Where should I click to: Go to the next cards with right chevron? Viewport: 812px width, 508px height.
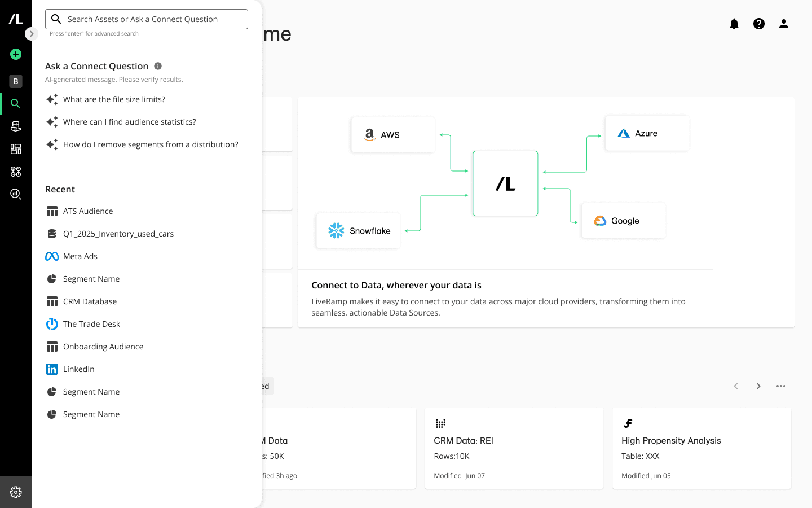pyautogui.click(x=758, y=386)
